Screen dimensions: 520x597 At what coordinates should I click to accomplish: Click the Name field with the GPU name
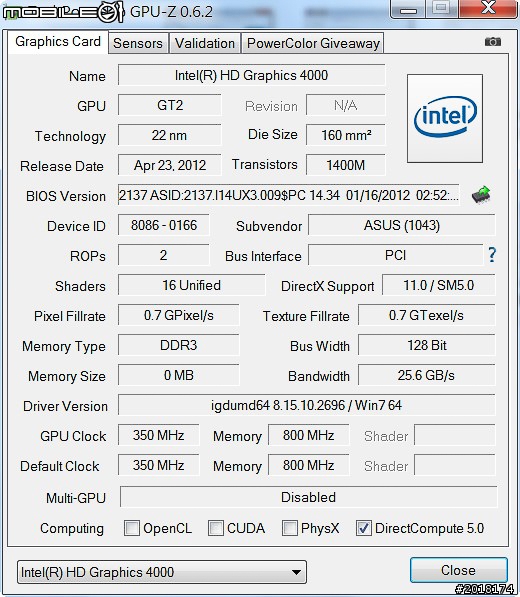coord(251,75)
